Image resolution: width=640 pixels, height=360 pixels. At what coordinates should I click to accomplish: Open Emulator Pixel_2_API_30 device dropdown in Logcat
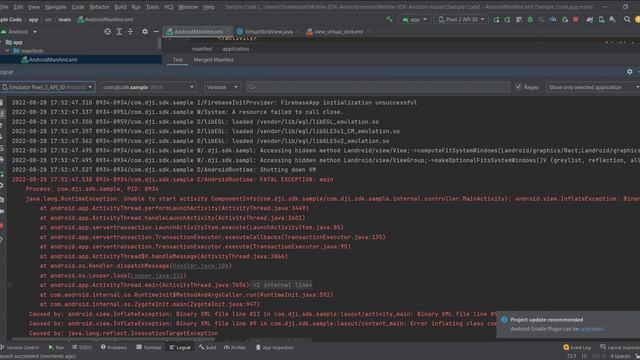tap(47, 87)
